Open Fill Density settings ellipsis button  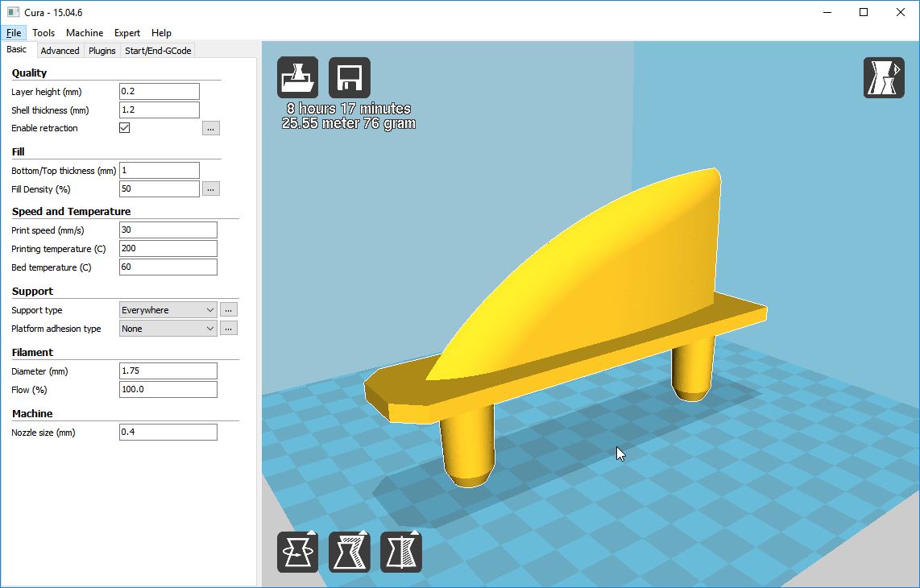pos(210,189)
